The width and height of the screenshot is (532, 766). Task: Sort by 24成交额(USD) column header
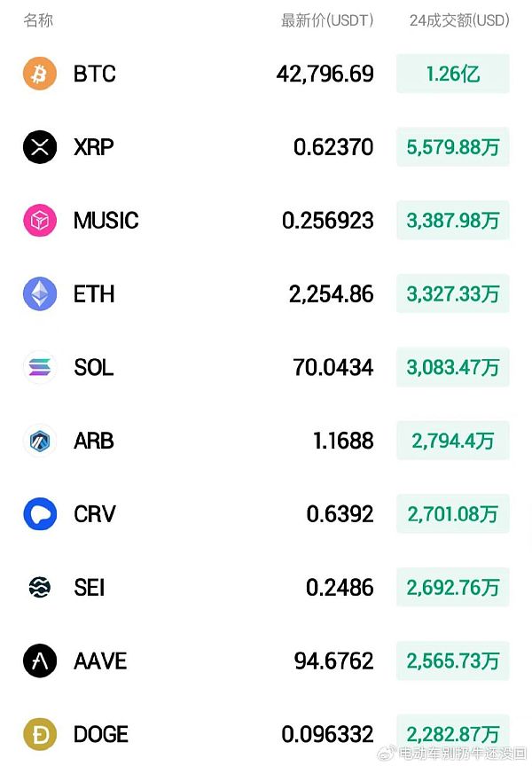[458, 20]
